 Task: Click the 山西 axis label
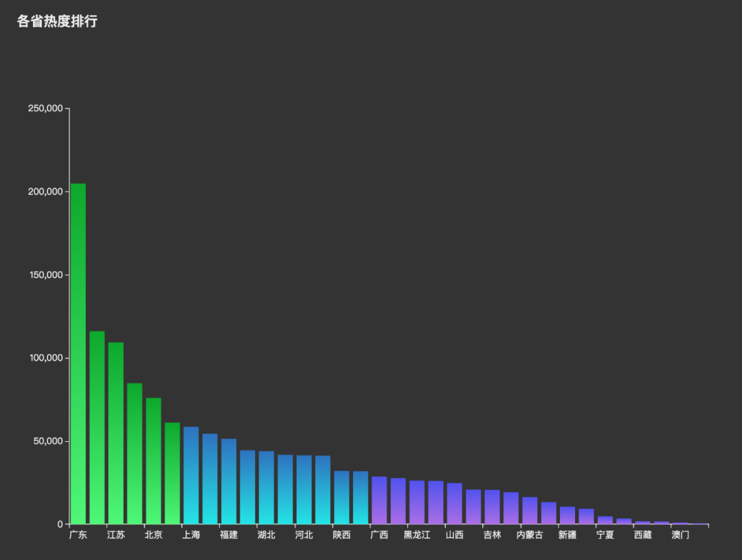click(454, 535)
